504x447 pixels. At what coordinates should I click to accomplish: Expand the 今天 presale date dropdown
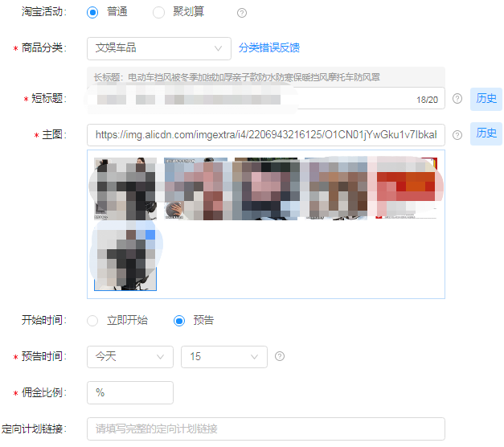coord(129,356)
